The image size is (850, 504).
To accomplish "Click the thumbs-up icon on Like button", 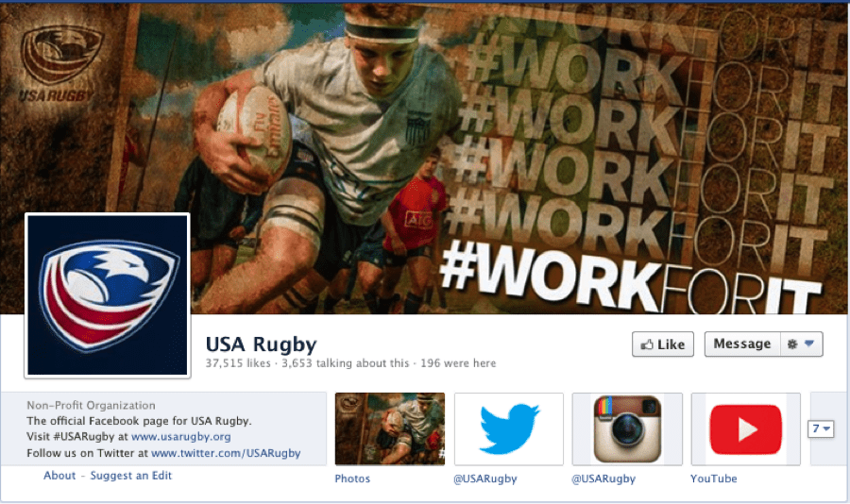I will [647, 344].
